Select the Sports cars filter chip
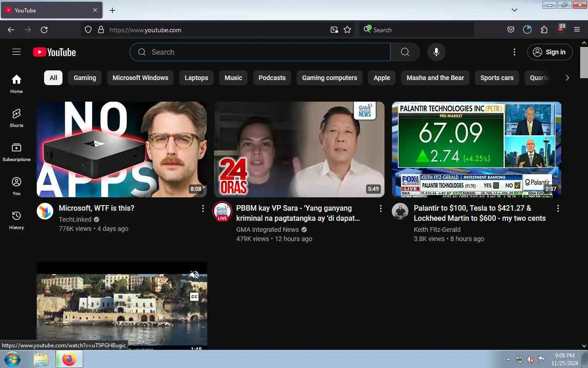This screenshot has width=588, height=368. [497, 78]
